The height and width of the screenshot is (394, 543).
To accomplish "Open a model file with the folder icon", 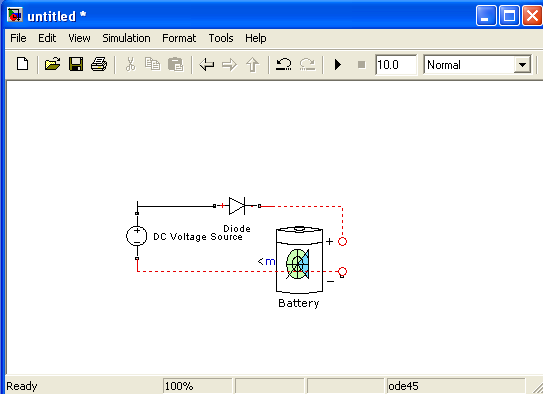I will pos(53,64).
